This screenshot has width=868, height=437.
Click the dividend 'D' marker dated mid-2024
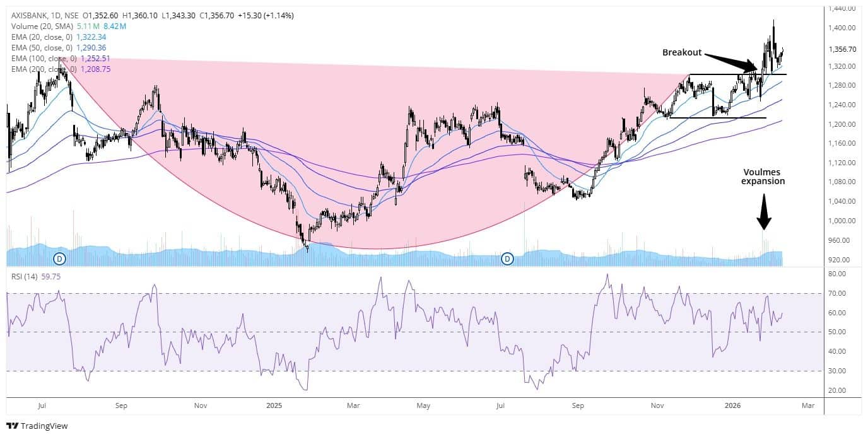pyautogui.click(x=60, y=259)
